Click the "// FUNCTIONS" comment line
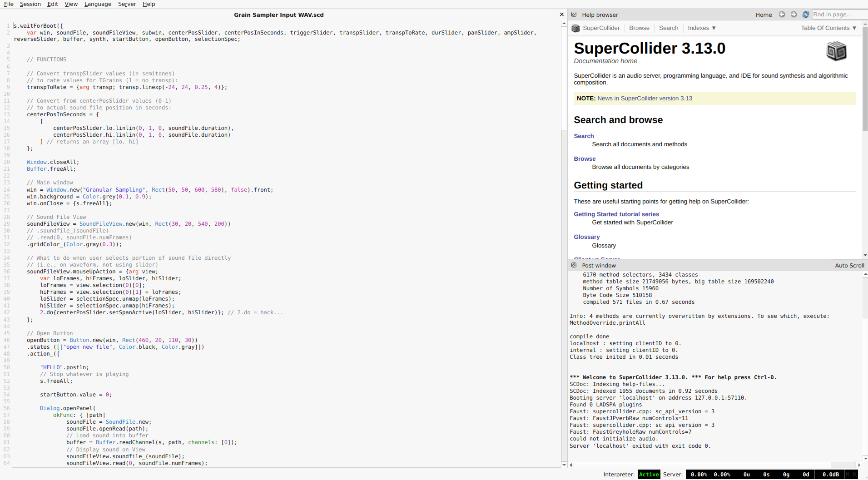The width and height of the screenshot is (868, 480). tap(46, 60)
